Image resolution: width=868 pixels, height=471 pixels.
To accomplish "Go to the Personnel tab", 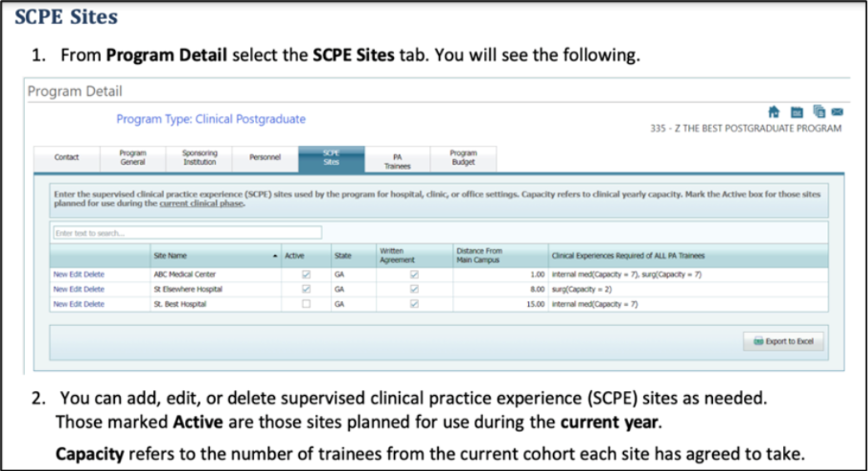I will pyautogui.click(x=265, y=158).
